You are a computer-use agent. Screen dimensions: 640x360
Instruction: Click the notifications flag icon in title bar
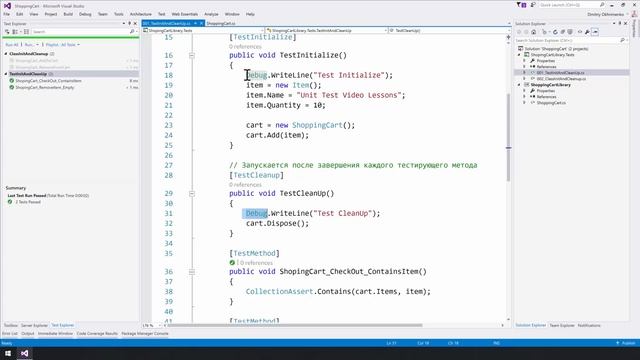(x=521, y=5)
